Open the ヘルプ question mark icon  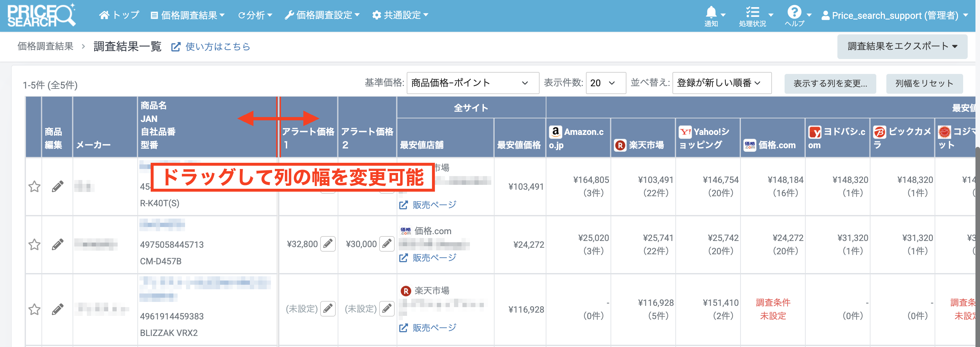point(798,16)
